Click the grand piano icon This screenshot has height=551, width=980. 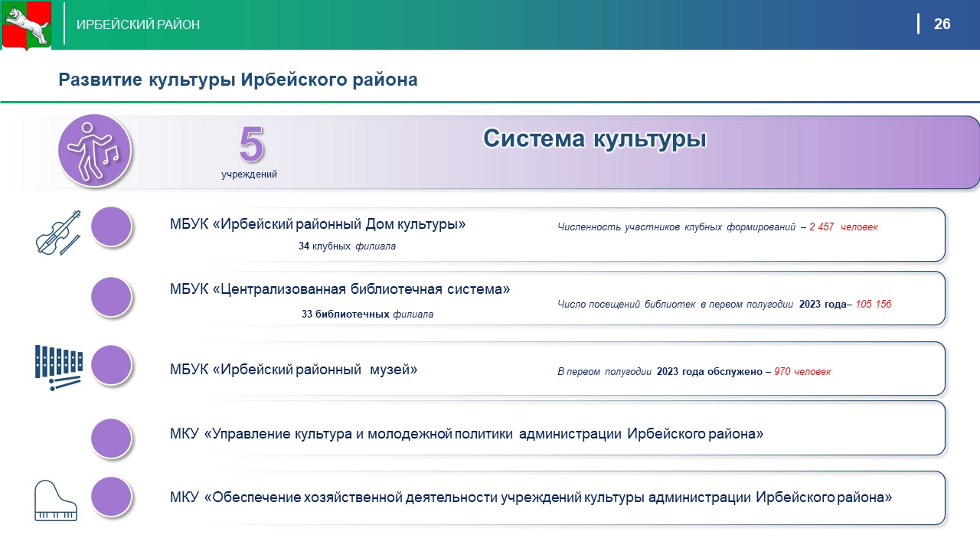click(56, 500)
